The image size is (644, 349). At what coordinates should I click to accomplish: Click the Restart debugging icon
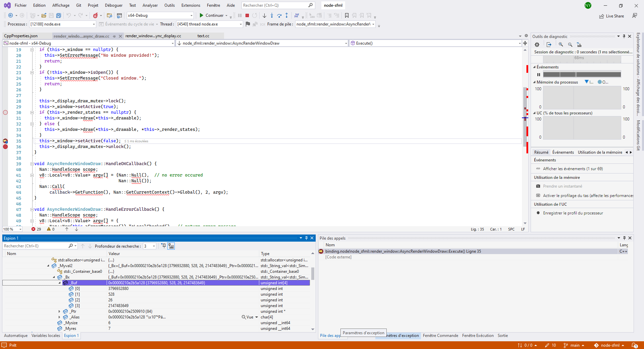tap(255, 15)
